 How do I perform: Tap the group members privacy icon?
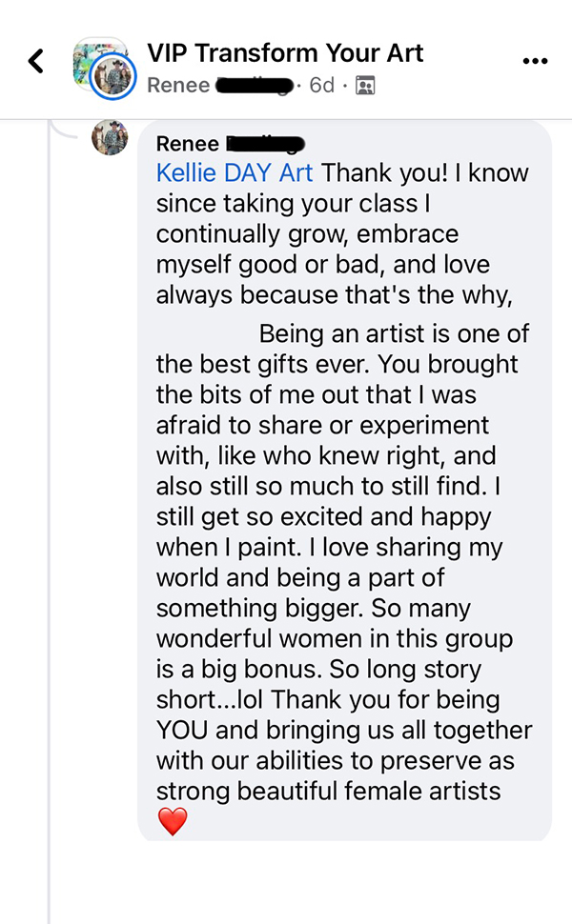(365, 86)
